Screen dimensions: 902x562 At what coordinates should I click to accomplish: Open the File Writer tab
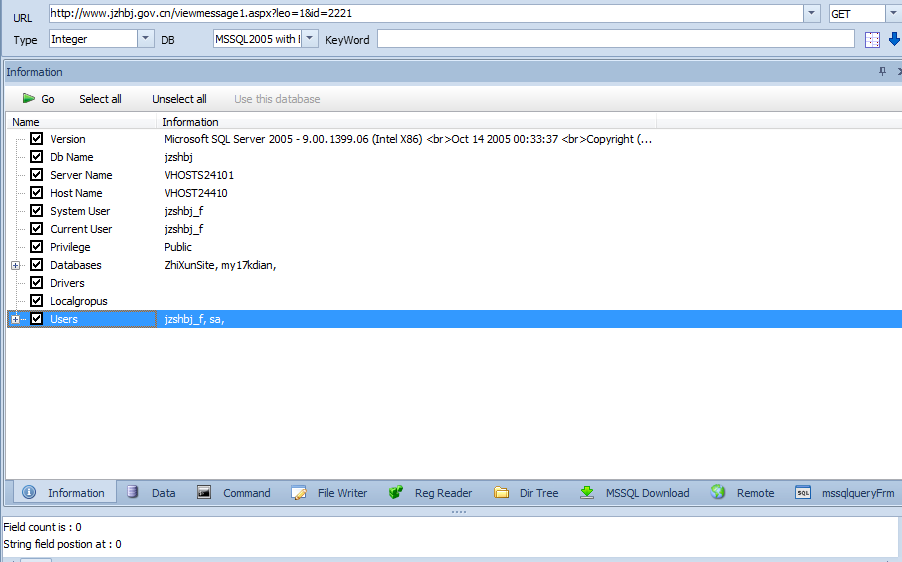[x=330, y=492]
